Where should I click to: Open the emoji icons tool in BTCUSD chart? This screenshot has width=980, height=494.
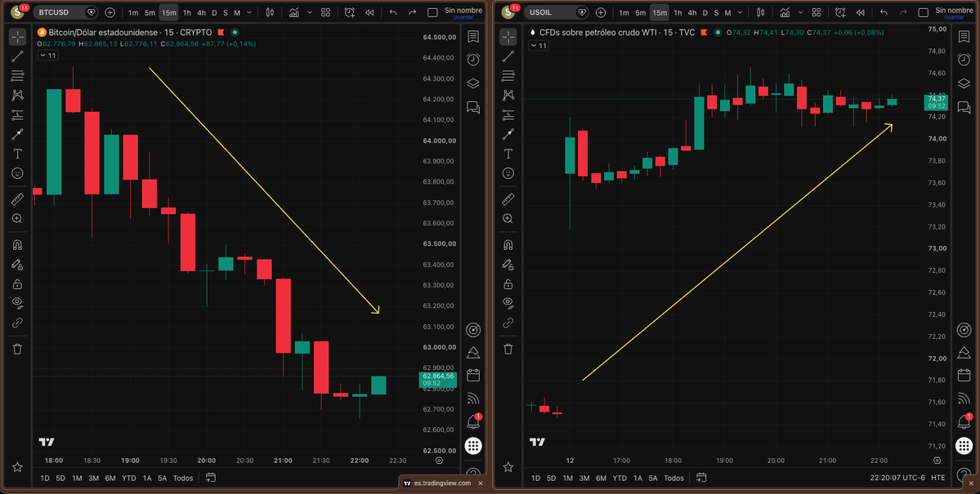pos(17,173)
